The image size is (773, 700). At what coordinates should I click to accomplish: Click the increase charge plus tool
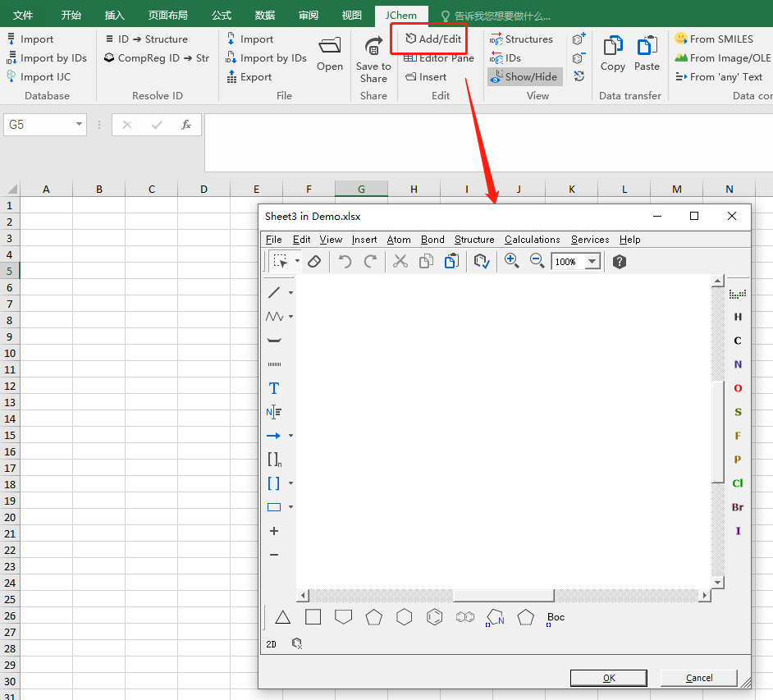click(x=274, y=531)
